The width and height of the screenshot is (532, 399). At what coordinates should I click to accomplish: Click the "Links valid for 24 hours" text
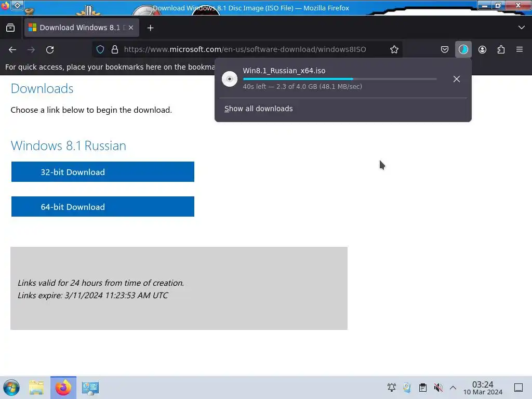pyautogui.click(x=101, y=283)
